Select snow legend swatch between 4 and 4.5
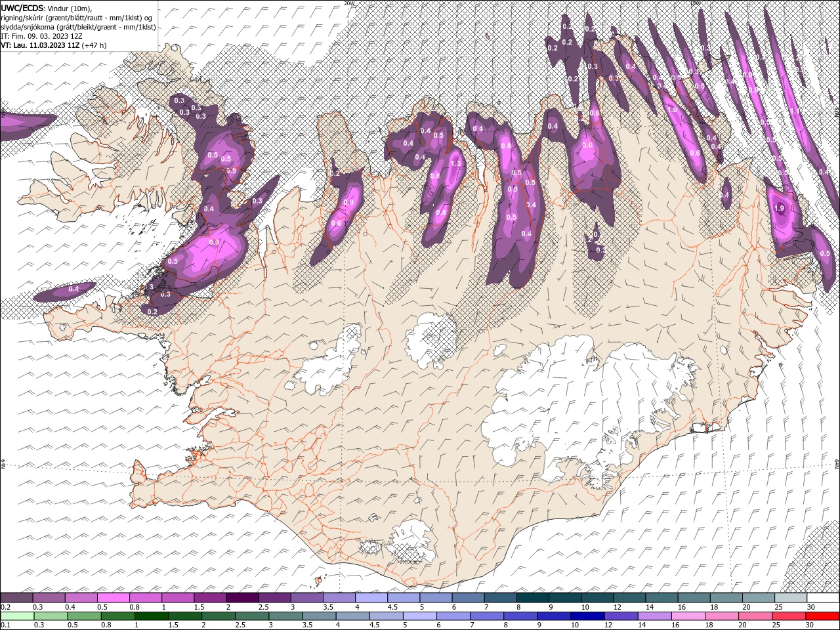Viewport: 840px width, 630px height. [x=371, y=598]
